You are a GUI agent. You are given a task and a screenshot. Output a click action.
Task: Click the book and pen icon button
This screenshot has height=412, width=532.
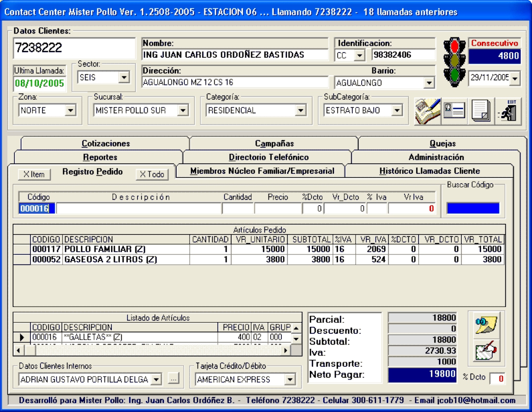point(427,111)
